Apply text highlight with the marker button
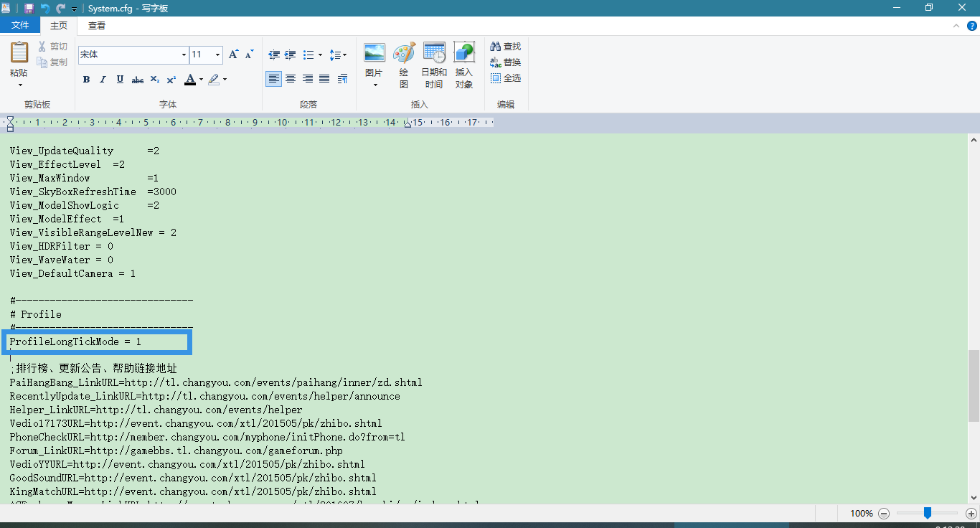The image size is (980, 528). click(x=214, y=80)
